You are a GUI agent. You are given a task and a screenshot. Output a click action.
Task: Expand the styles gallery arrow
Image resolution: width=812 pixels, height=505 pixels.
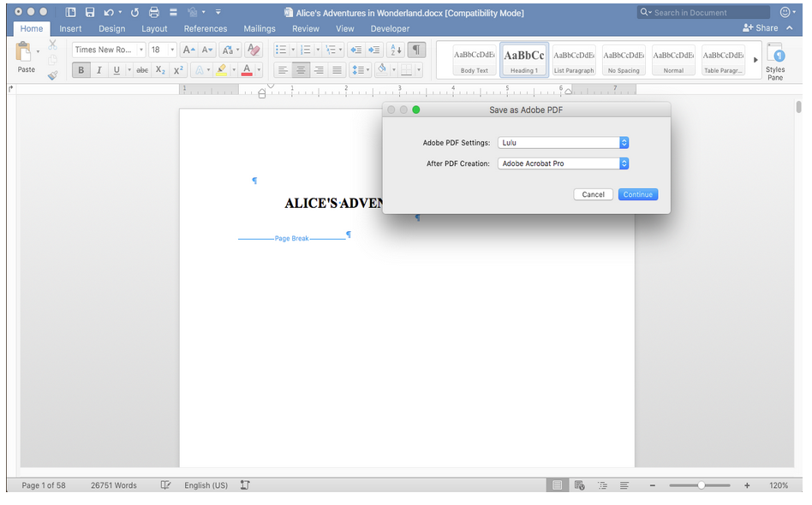pyautogui.click(x=755, y=60)
